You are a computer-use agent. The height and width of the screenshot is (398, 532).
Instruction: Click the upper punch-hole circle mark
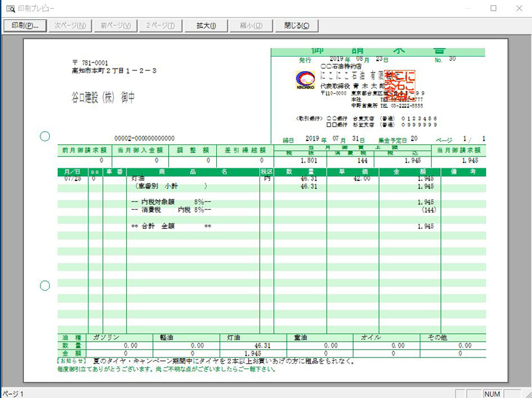click(45, 136)
